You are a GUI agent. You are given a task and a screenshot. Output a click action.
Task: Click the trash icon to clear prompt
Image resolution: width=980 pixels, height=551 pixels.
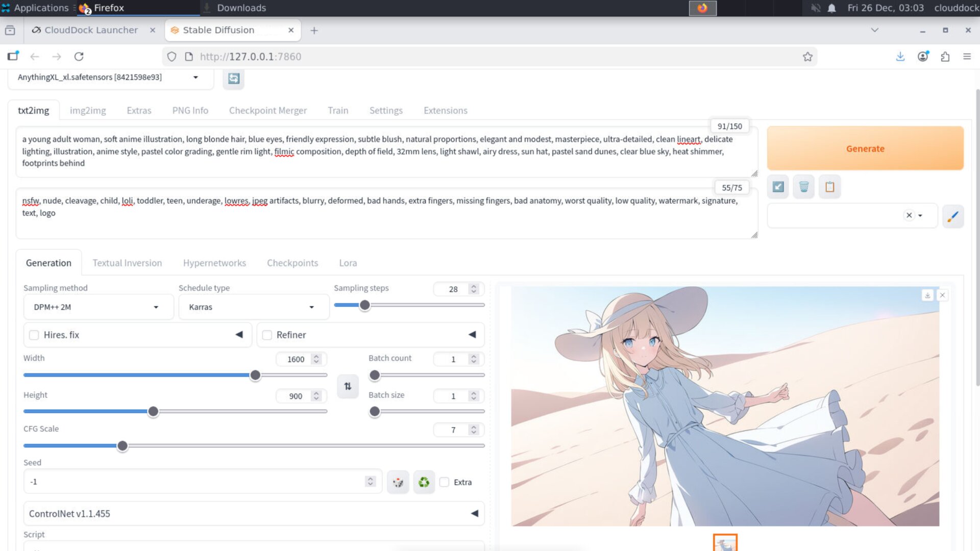click(804, 187)
